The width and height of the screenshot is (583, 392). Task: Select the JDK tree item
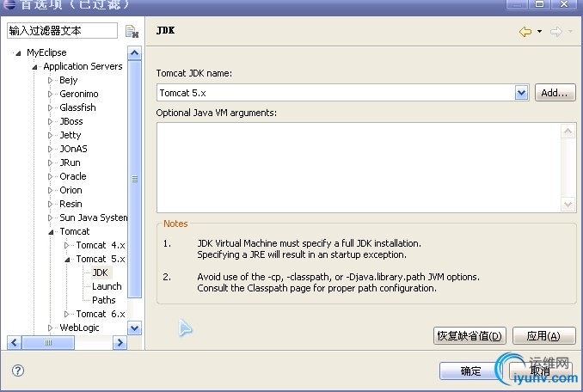pos(100,273)
